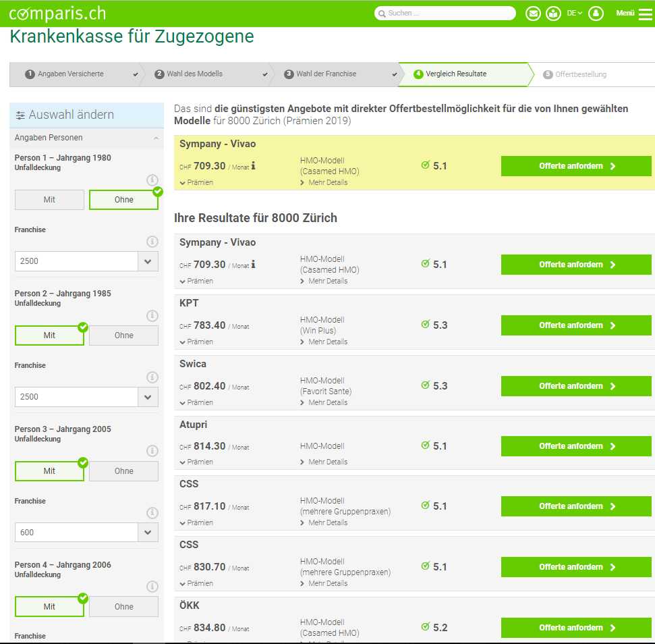Open Person 3 Franchise dropdown showing 600
This screenshot has width=655, height=644.
click(x=86, y=533)
